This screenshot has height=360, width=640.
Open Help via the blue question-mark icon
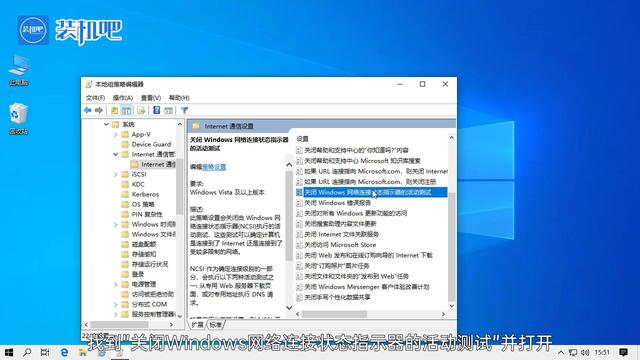[156, 110]
